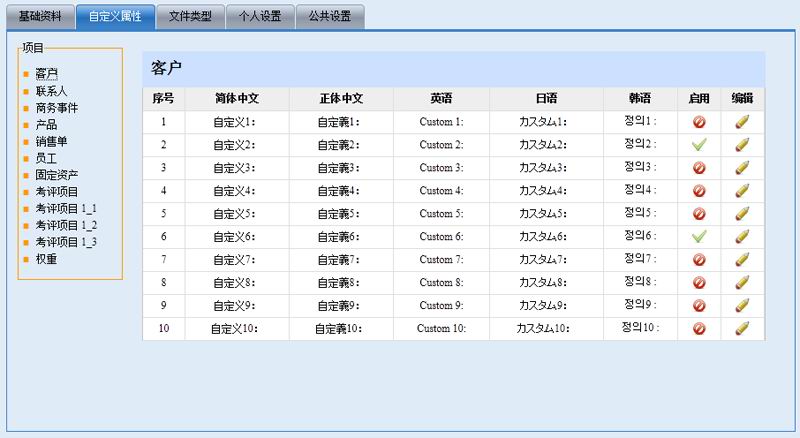This screenshot has height=438, width=800.
Task: Enable Custom 8 by its red icon
Action: 699,283
